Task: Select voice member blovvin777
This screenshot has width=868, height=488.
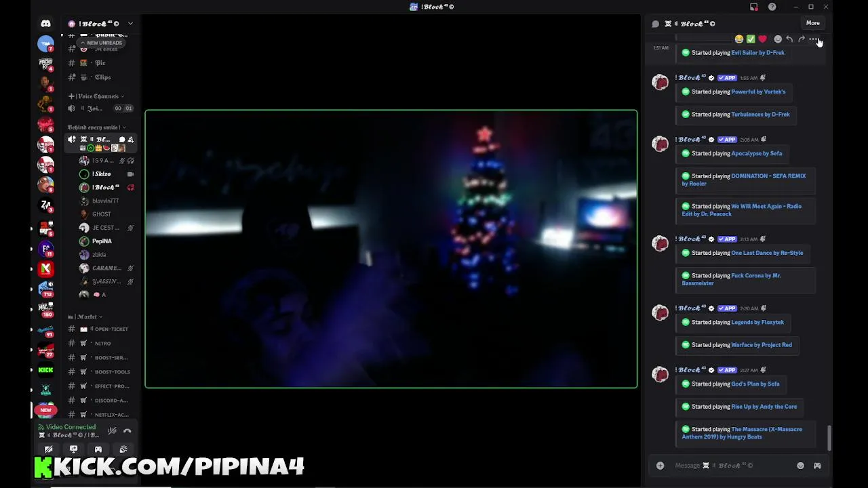Action: (x=106, y=201)
